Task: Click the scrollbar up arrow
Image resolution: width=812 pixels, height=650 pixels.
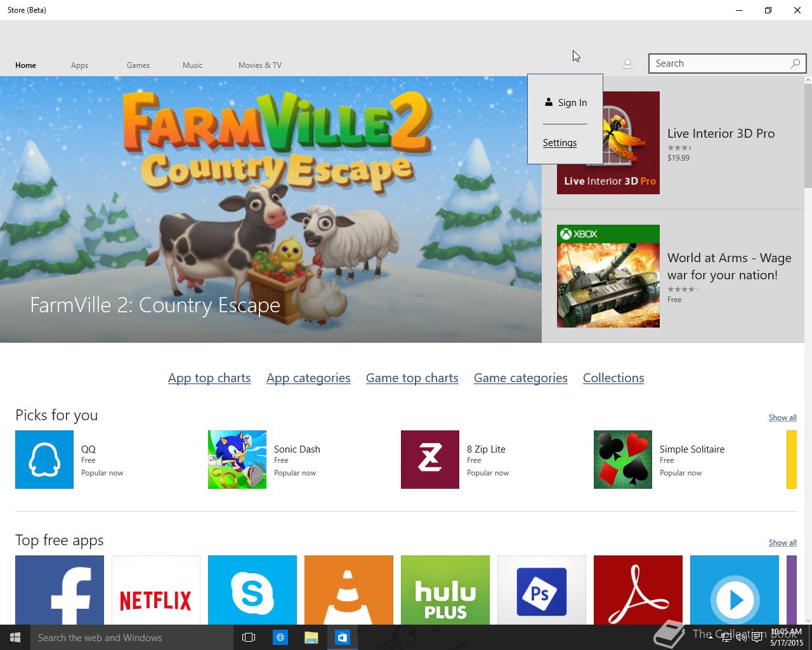Action: click(808, 81)
